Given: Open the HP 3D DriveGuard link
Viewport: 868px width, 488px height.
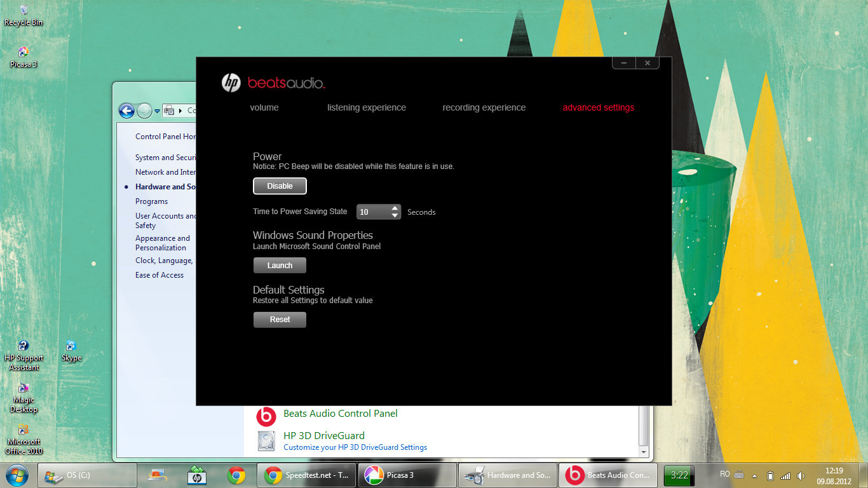Looking at the screenshot, I should [x=324, y=435].
